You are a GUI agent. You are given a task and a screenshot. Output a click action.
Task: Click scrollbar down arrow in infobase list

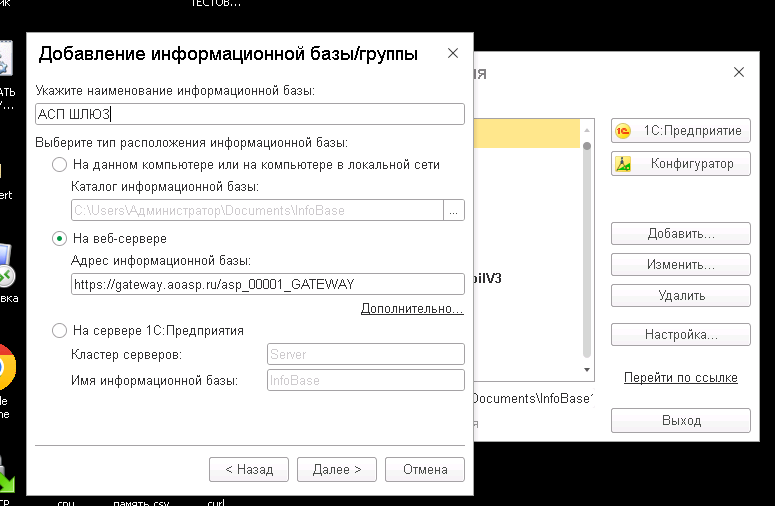click(587, 370)
